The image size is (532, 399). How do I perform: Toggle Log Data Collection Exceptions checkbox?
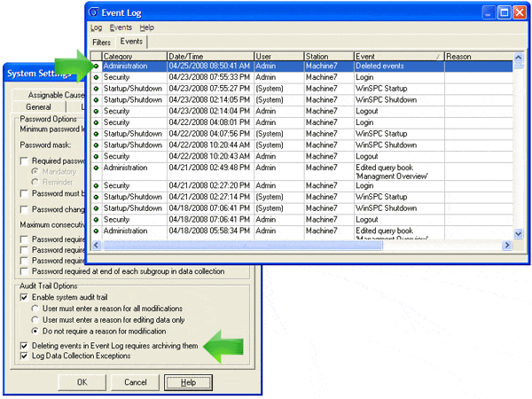click(x=24, y=356)
